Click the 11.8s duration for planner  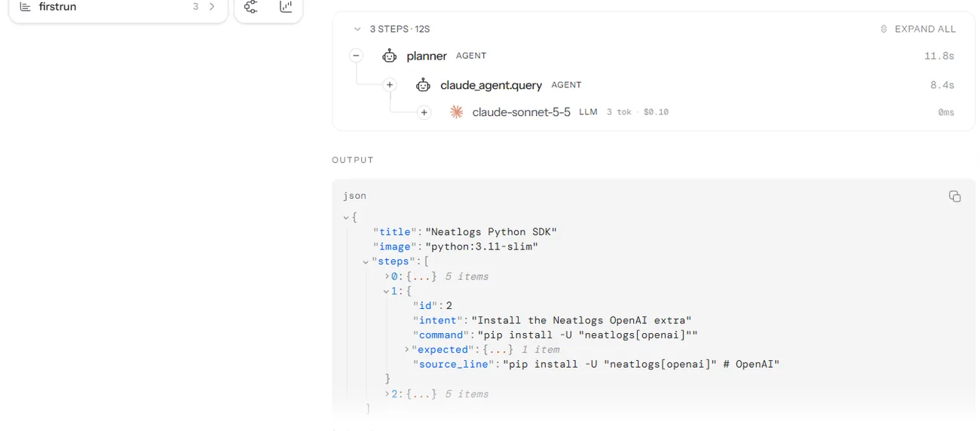pos(939,56)
